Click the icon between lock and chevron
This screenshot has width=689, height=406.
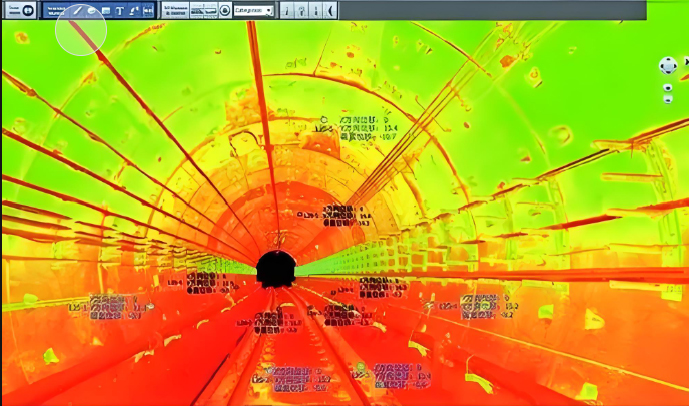[x=317, y=10]
